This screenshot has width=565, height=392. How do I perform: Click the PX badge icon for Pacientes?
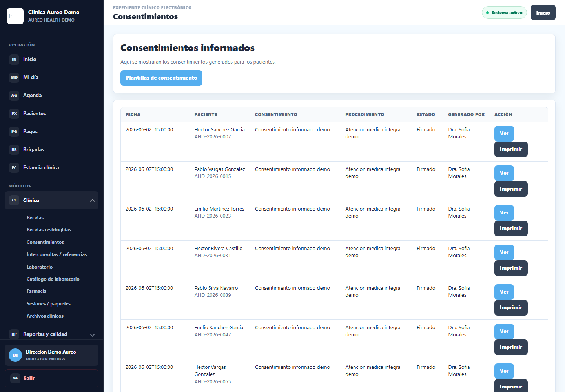pos(14,114)
